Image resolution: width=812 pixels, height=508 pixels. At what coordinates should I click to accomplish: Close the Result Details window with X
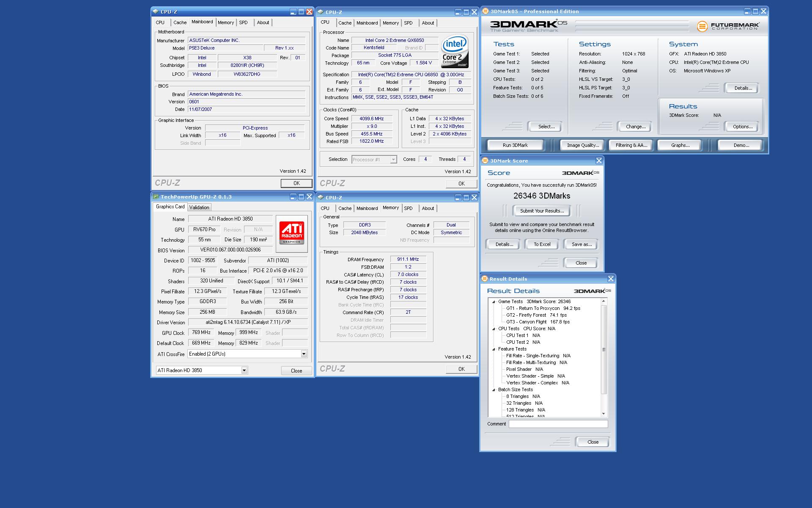point(611,279)
